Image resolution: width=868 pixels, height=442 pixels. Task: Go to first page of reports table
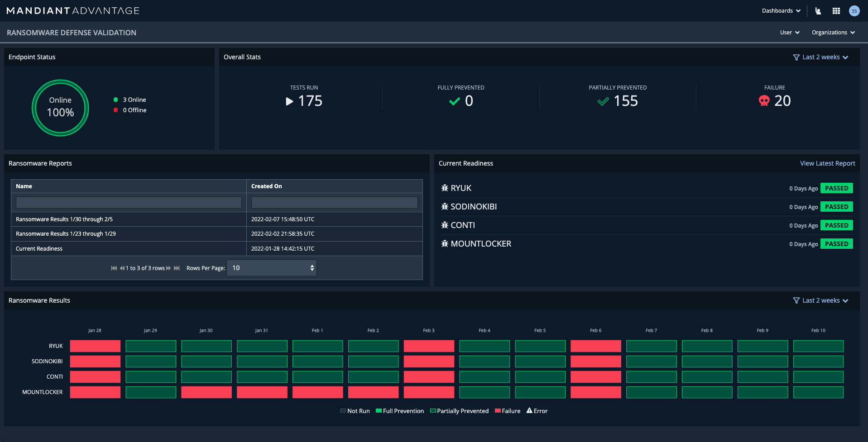pos(114,268)
